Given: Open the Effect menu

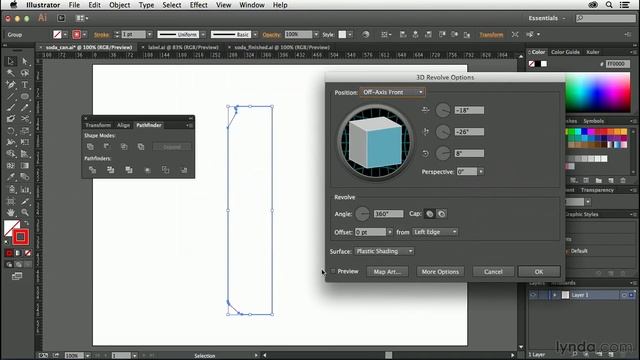Looking at the screenshot, I should coord(199,5).
